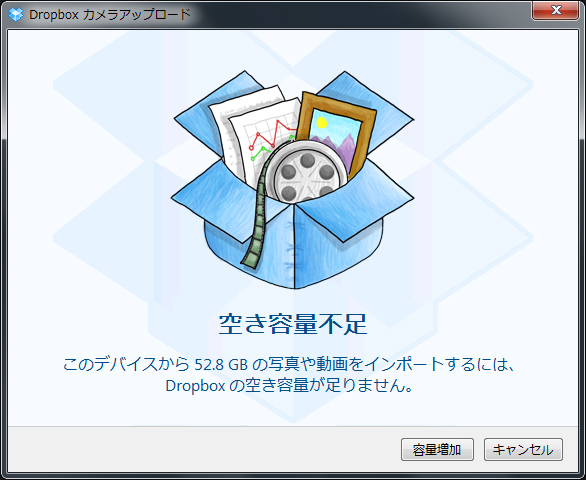Image resolution: width=586 pixels, height=480 pixels.
Task: Click the film reel in the box illustration
Action: [307, 171]
